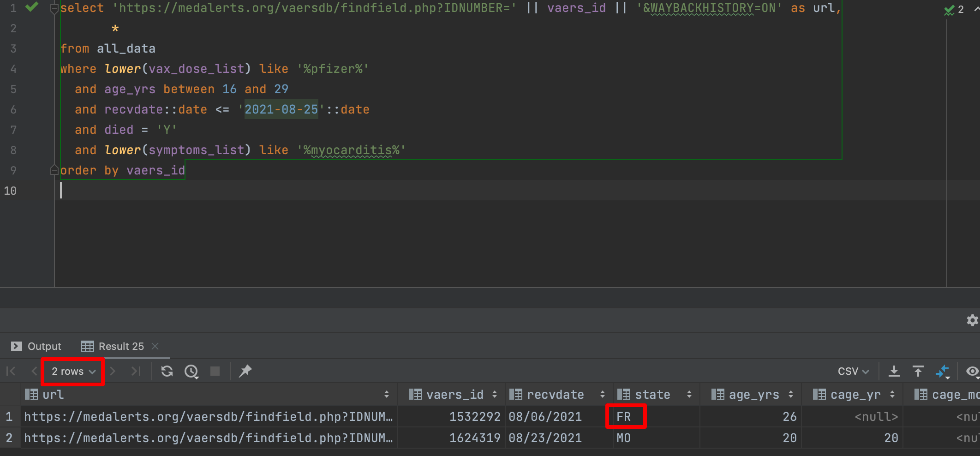Select the vaers_id cell 1624319
980x456 pixels.
coord(451,438)
